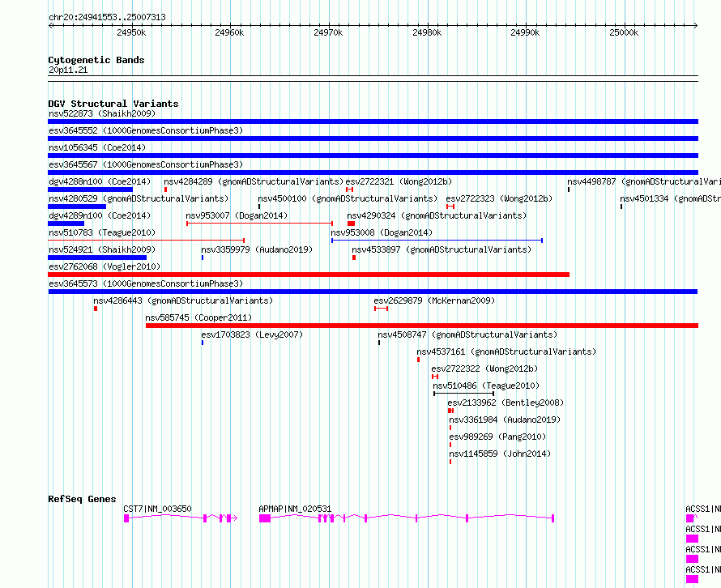The image size is (721, 588).
Task: Click the nsv524921 (Shaikh2009) label
Action: pos(102,249)
